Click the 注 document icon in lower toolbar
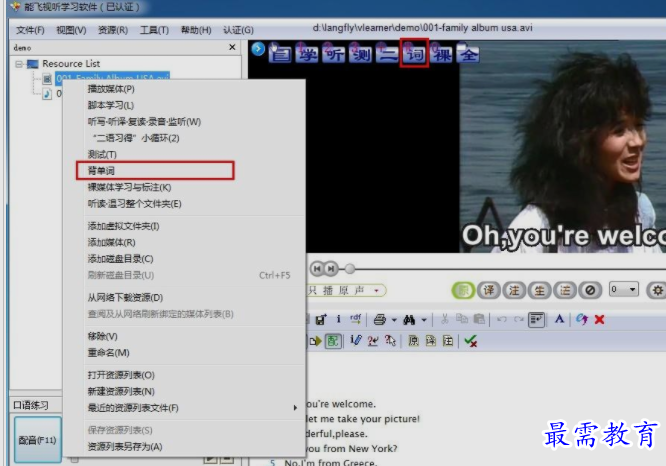Image resolution: width=666 pixels, height=466 pixels. [x=448, y=341]
